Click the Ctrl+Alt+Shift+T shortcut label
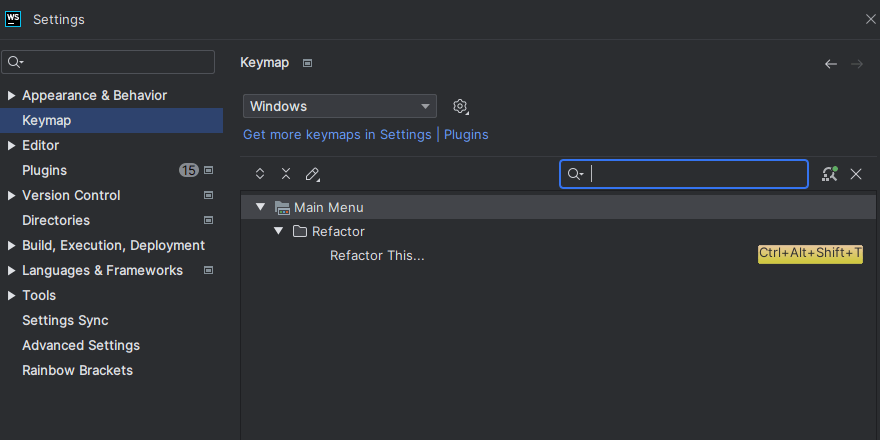 coord(810,254)
